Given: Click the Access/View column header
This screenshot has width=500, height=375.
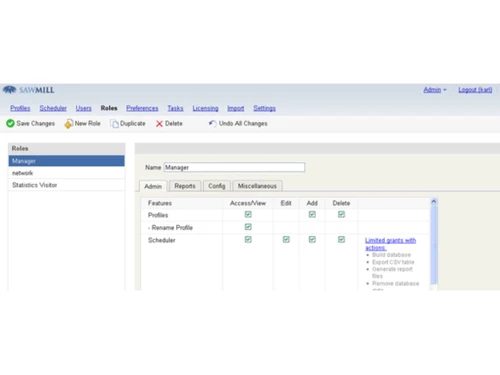Looking at the screenshot, I should [248, 203].
